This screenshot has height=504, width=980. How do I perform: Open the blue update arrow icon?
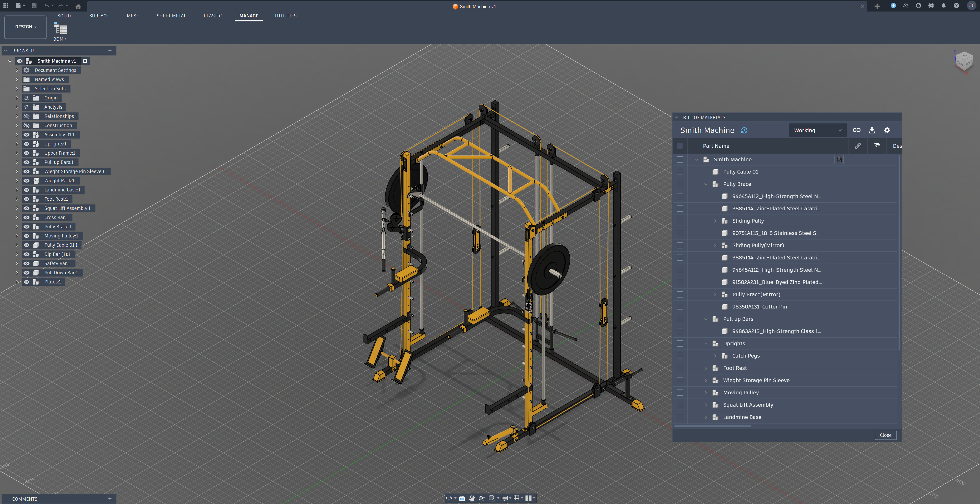[x=893, y=6]
